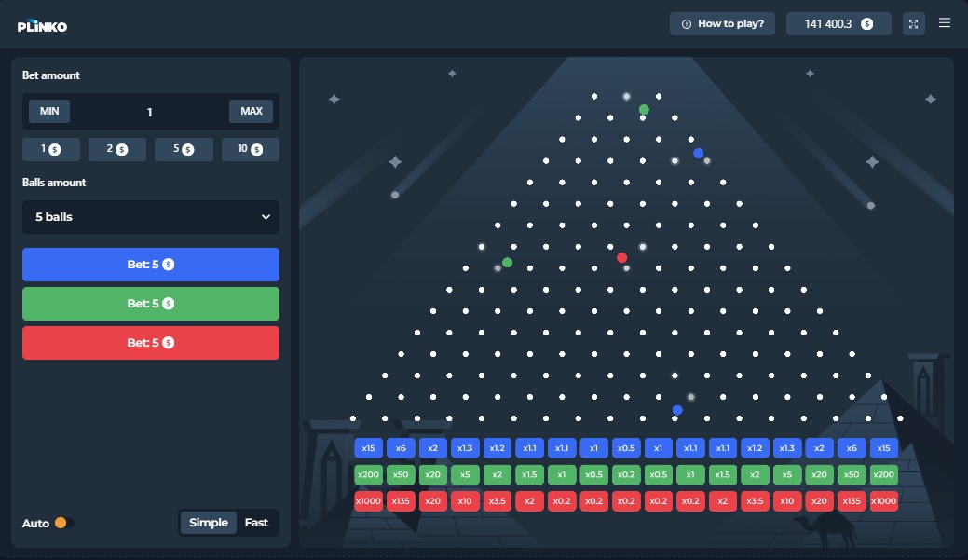Set bet to MIN

pos(49,112)
